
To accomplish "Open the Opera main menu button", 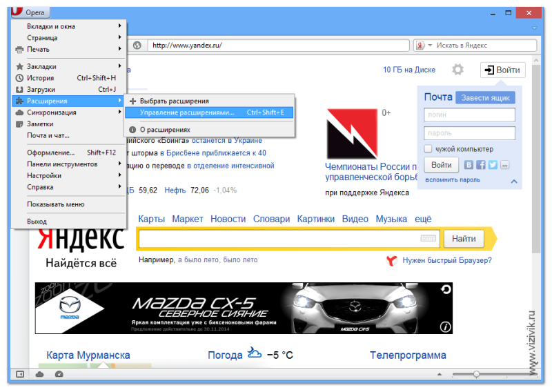I will tap(30, 12).
